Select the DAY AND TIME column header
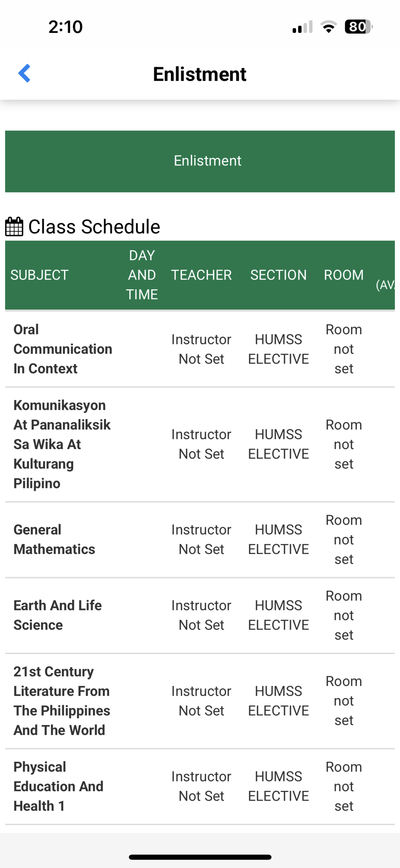Viewport: 400px width, 868px height. [142, 275]
